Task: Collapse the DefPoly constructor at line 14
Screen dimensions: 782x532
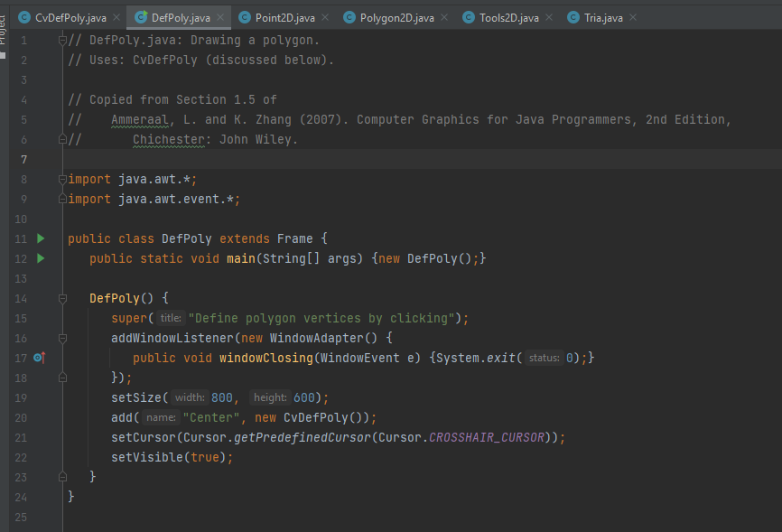Action: (62, 298)
